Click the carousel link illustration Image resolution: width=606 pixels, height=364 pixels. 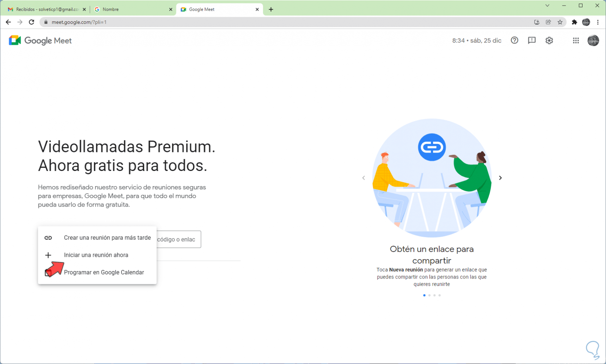coord(432,178)
